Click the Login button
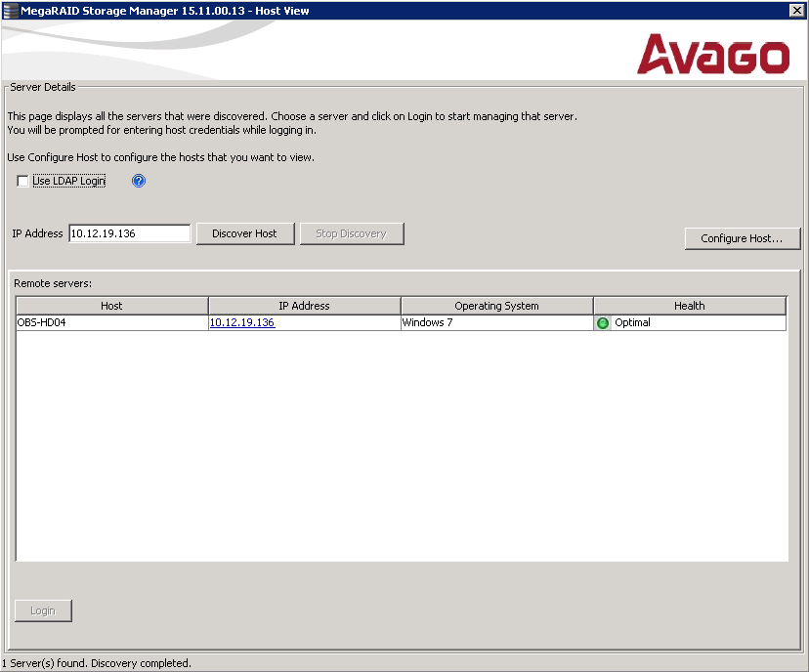This screenshot has width=809, height=672. [x=43, y=610]
